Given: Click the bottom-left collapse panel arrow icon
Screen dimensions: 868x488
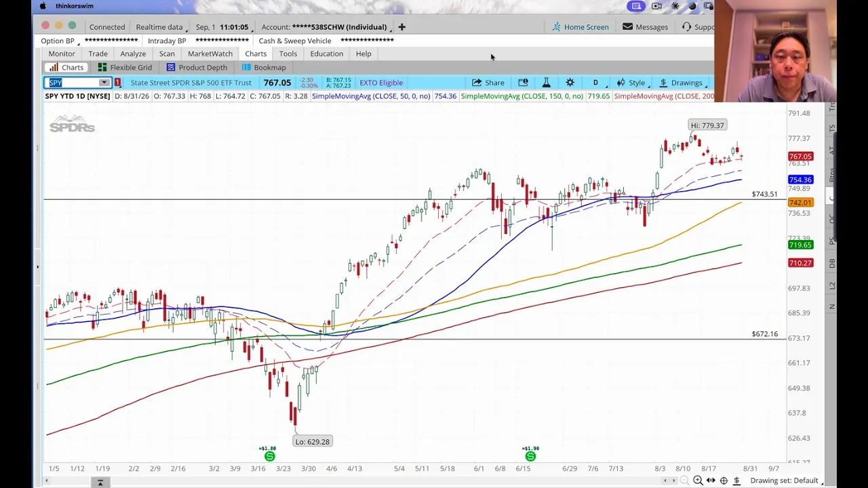Looking at the screenshot, I should (100, 483).
